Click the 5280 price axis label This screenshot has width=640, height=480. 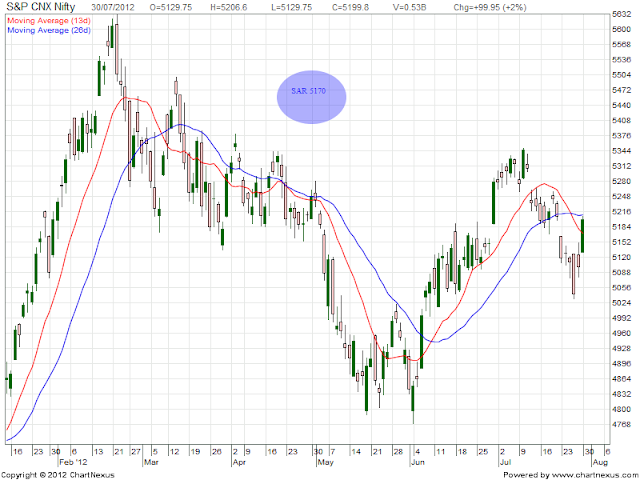pyautogui.click(x=622, y=181)
